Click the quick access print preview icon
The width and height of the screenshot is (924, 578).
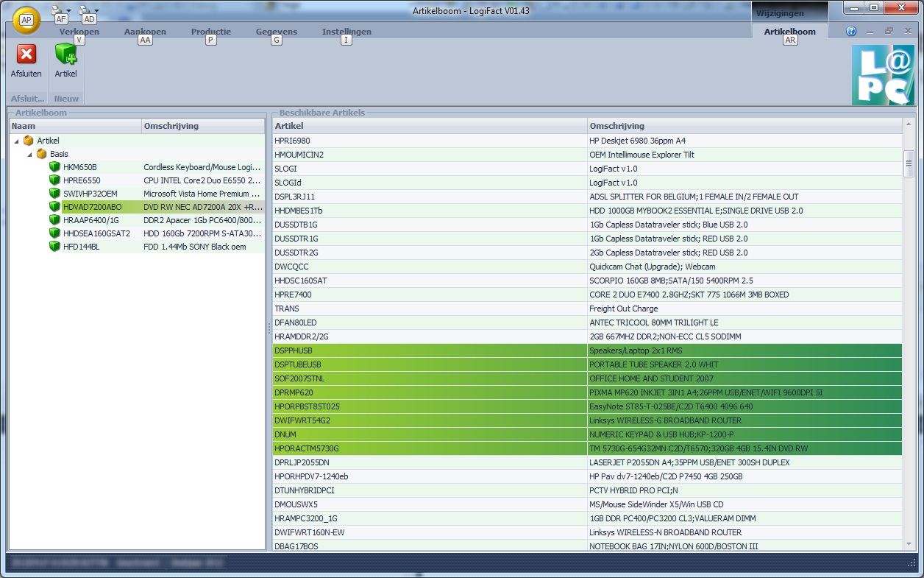pos(85,10)
